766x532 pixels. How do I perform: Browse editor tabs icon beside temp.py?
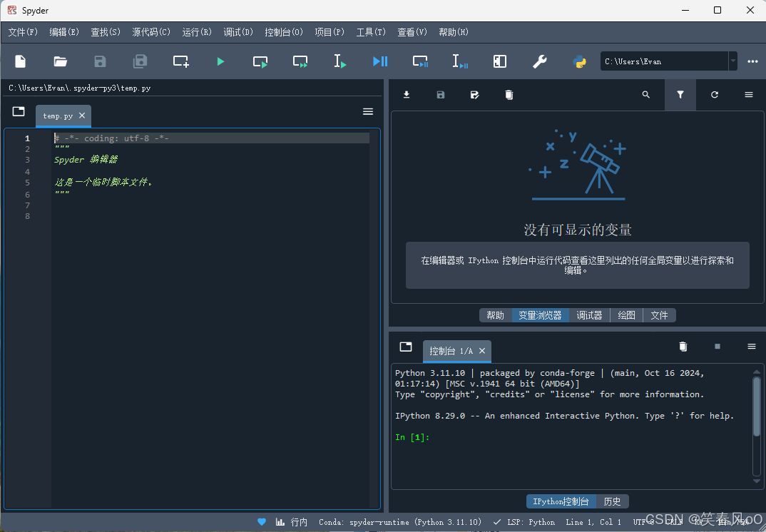coord(19,111)
